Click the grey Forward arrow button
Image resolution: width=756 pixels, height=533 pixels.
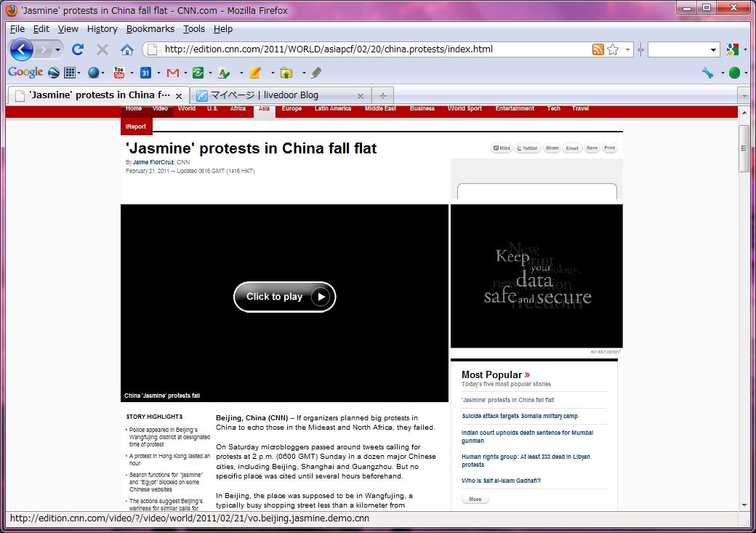click(x=44, y=49)
